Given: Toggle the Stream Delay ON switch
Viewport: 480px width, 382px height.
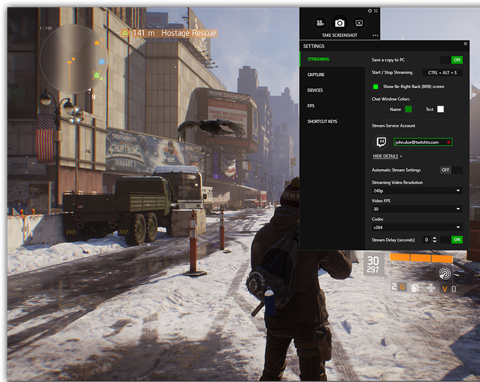Looking at the screenshot, I should click(451, 240).
